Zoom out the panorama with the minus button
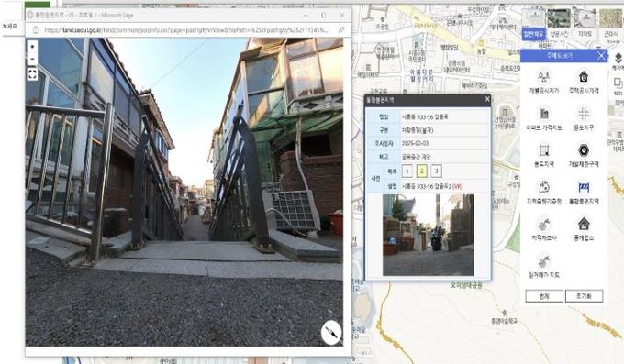This screenshot has width=624, height=364. [32, 59]
